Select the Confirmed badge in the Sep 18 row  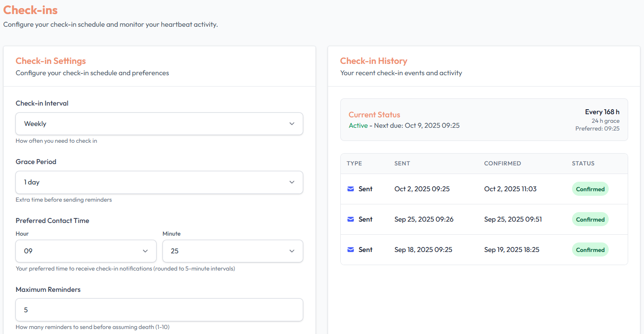pos(590,250)
